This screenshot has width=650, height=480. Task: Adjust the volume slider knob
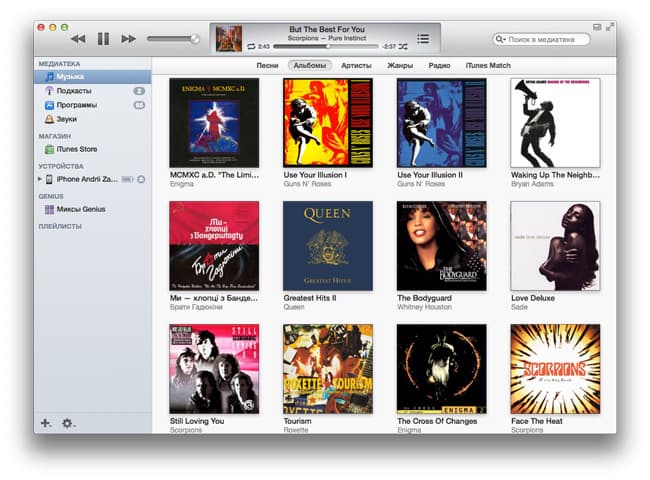click(x=194, y=39)
